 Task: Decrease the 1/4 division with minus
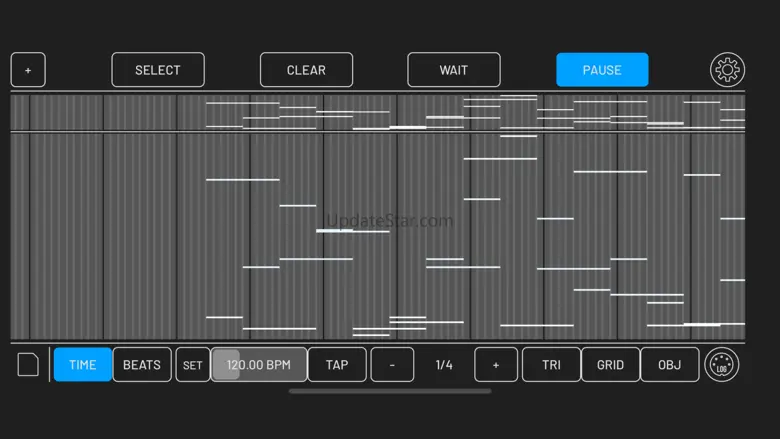[392, 365]
